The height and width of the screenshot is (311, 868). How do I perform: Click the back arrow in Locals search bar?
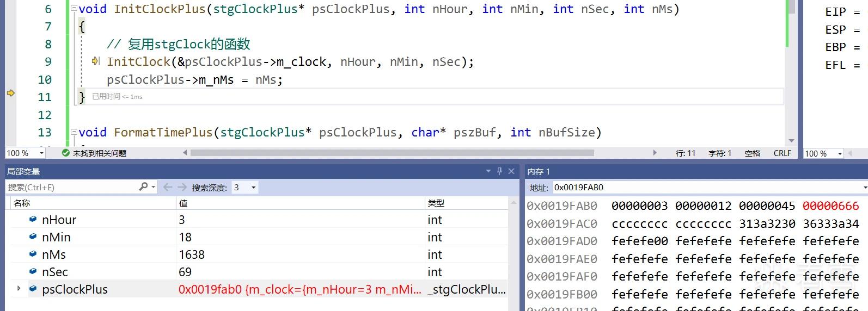coord(168,187)
